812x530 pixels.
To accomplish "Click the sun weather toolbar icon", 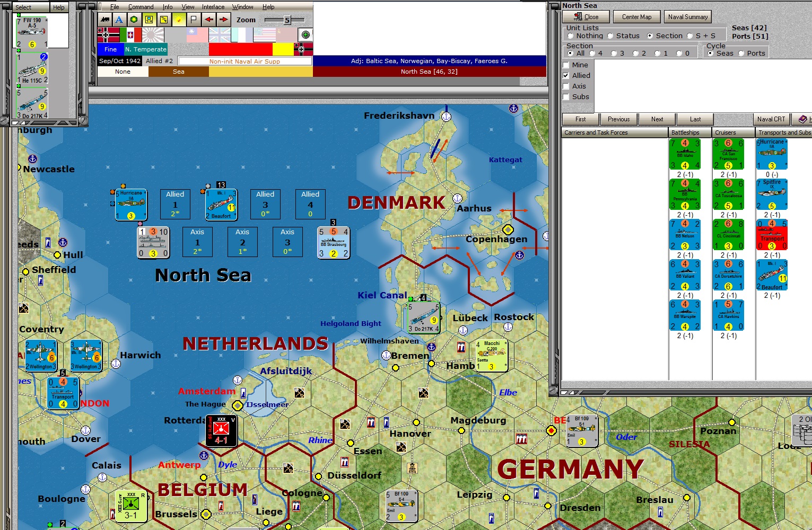I will [x=179, y=20].
